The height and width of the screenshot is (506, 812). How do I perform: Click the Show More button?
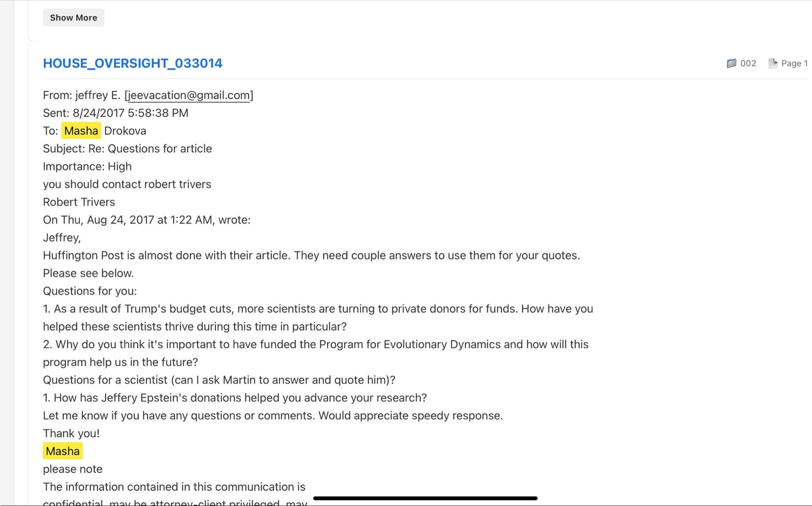[73, 18]
